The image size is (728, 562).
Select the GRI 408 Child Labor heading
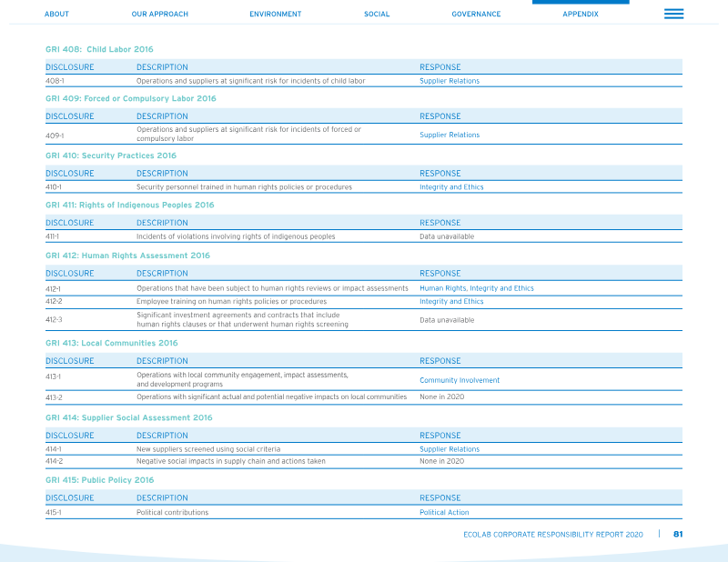tap(99, 49)
